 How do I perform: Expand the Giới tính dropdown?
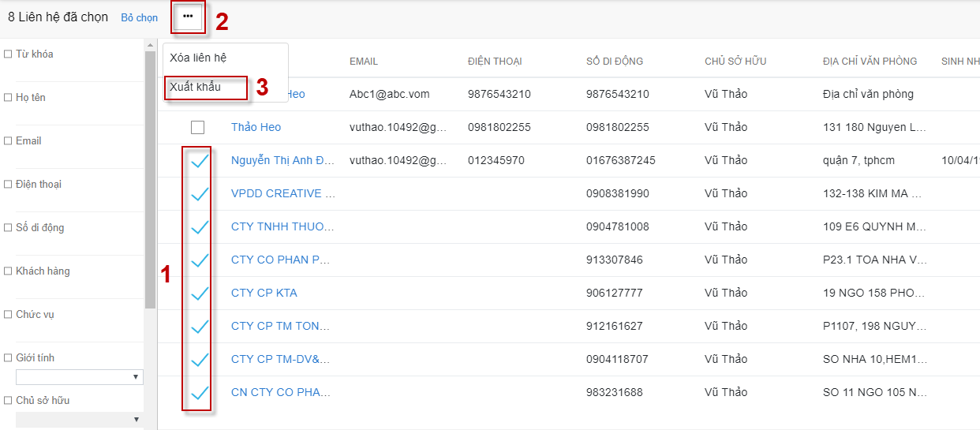point(79,377)
